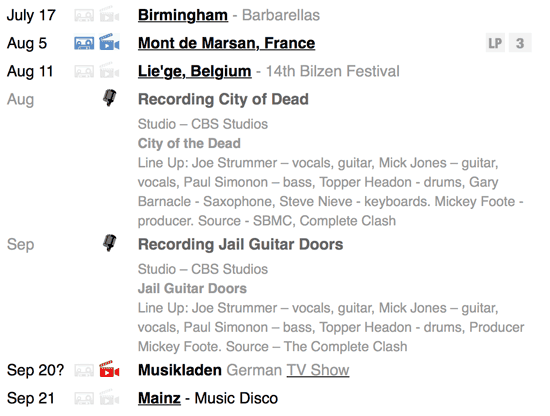This screenshot has height=416, width=550.
Task: Click the greyed cassette icon for Aug 11
Action: point(84,72)
